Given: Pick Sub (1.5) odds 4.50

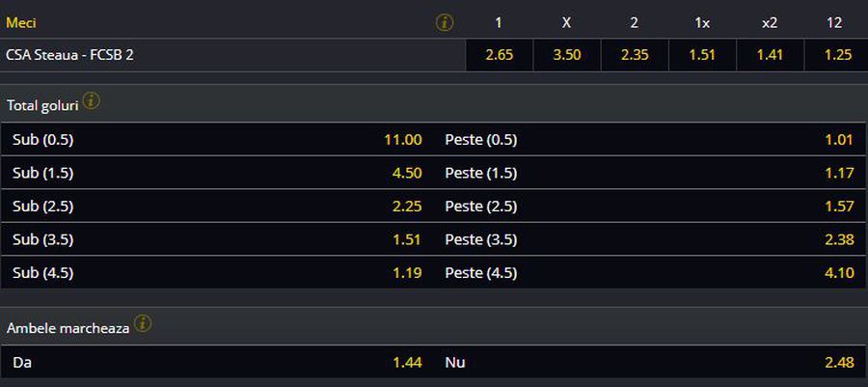Looking at the screenshot, I should point(217,173).
